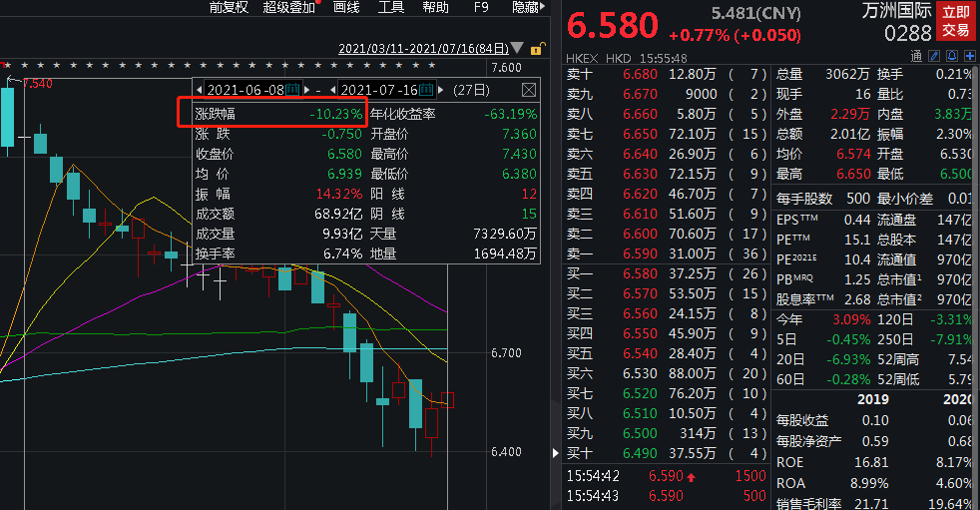Image resolution: width=980 pixels, height=510 pixels.
Task: Click the pencil note icon
Action: coord(934,56)
